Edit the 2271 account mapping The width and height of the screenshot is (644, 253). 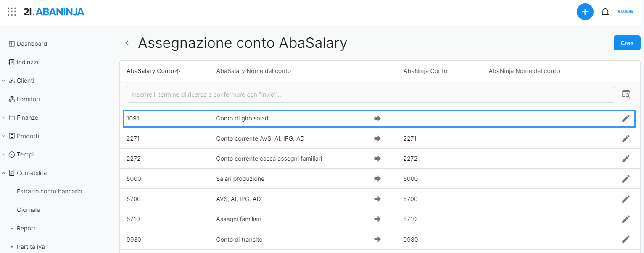click(626, 138)
